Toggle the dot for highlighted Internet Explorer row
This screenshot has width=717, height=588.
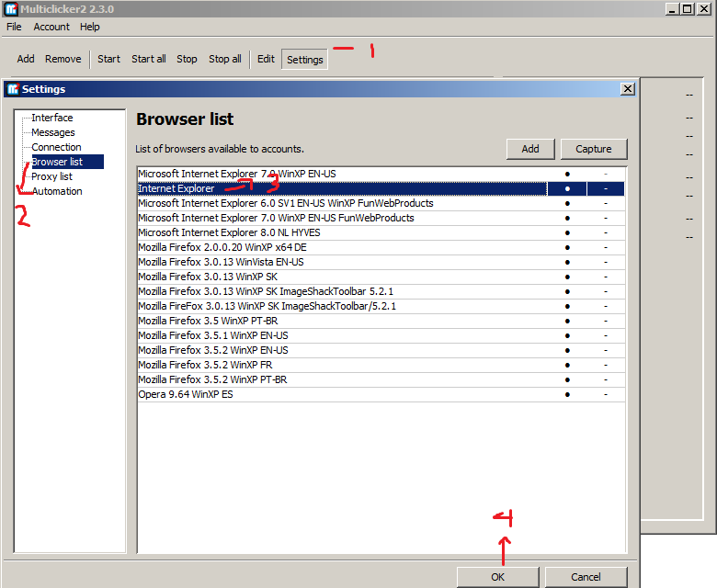(x=567, y=188)
